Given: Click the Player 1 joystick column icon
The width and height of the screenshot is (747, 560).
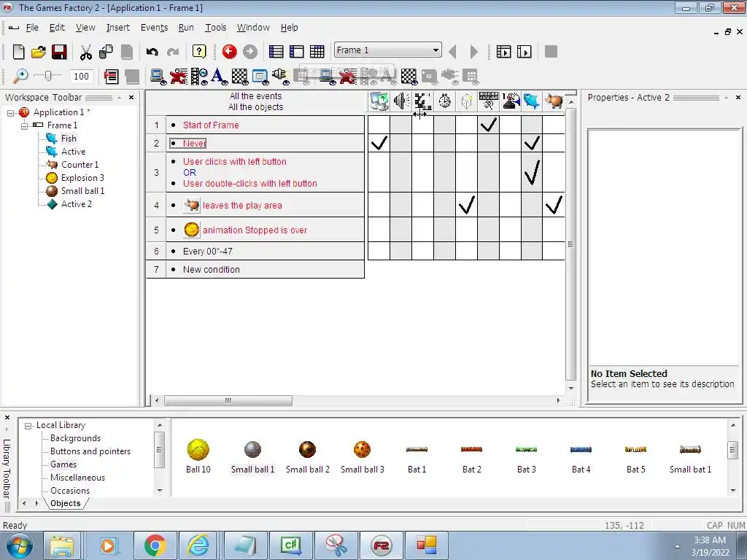Looking at the screenshot, I should (510, 101).
